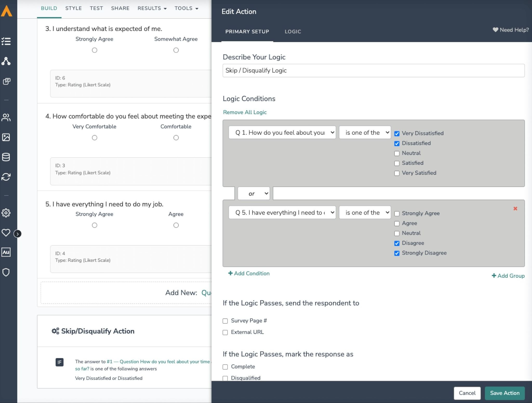Uncheck Strongly Disagree for Q5 condition
This screenshot has height=403, width=532.
coord(397,253)
